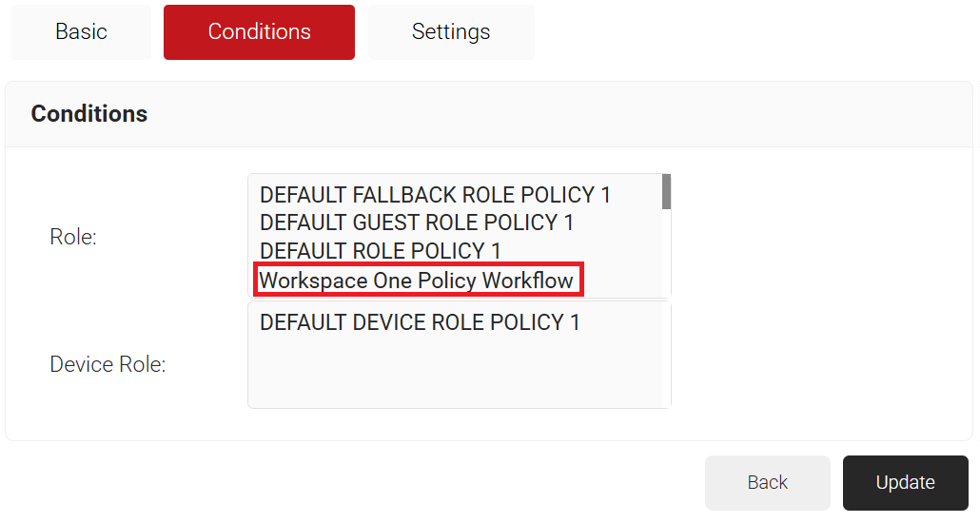Select DEFAULT FALLBACK ROLE POLICY 1 role

435,195
